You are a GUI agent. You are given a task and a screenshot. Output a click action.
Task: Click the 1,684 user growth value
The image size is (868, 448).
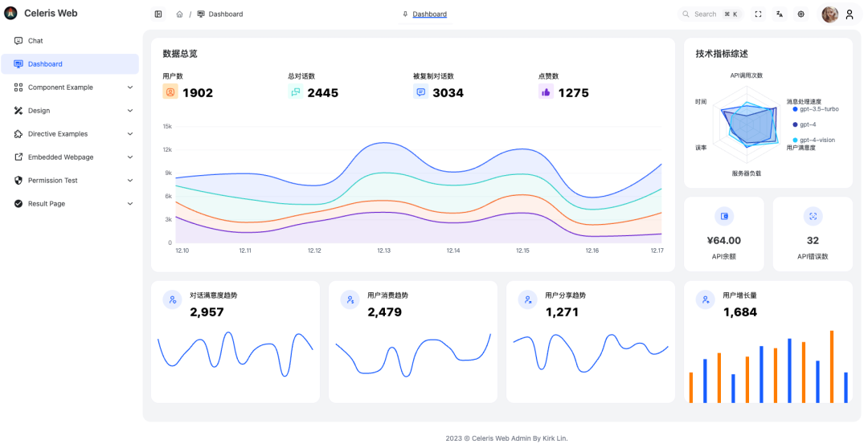click(740, 312)
